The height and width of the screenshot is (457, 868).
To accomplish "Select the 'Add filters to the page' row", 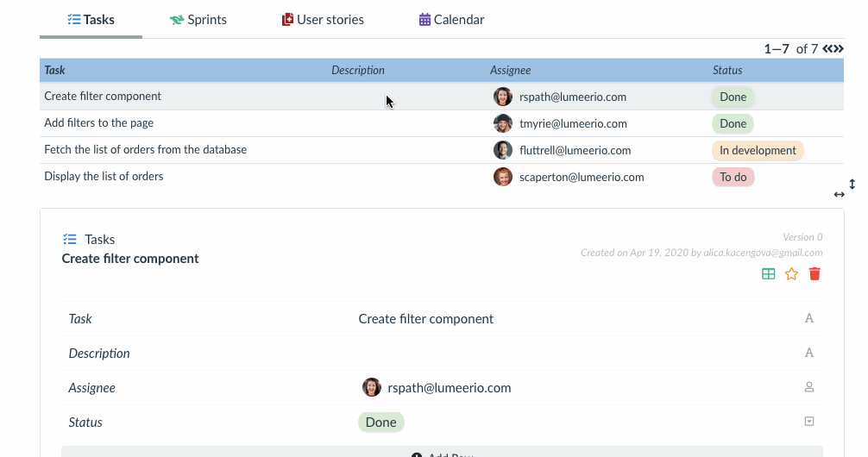I will point(442,123).
